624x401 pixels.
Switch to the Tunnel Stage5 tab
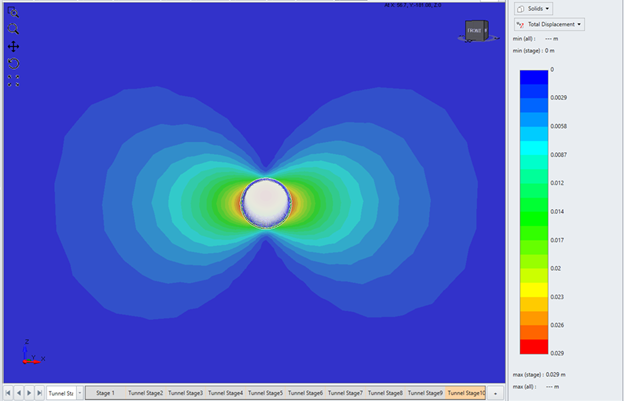point(265,393)
